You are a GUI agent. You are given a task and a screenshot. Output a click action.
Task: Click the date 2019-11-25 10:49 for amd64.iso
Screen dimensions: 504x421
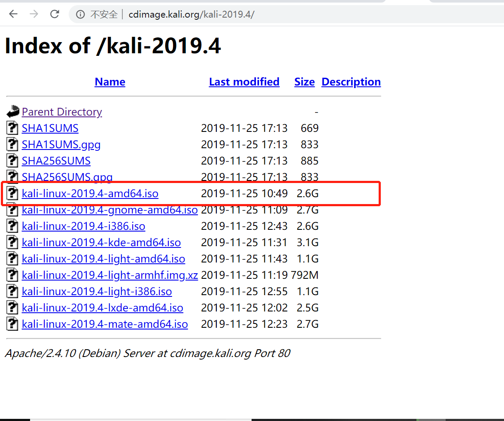click(244, 193)
